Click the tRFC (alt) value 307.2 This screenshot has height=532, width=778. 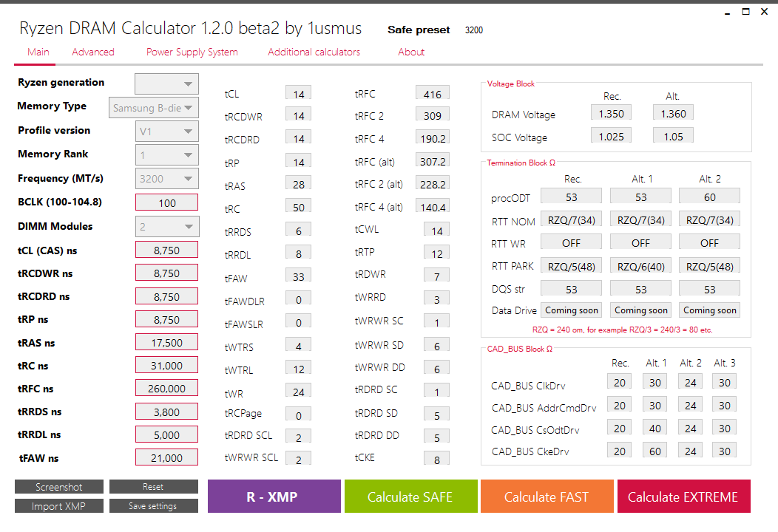(x=433, y=160)
